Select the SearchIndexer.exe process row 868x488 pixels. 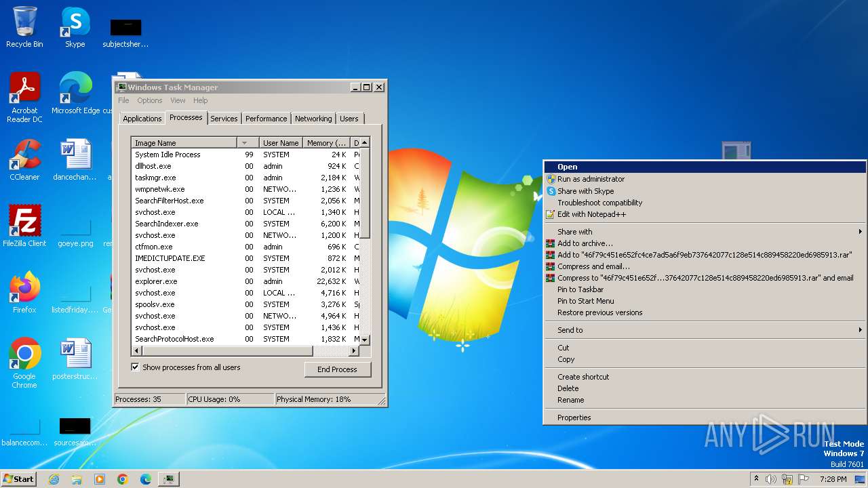coord(245,224)
